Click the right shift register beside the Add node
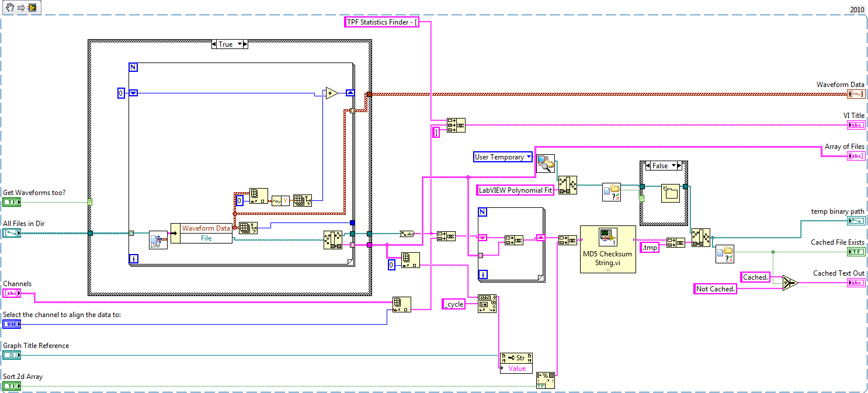 [350, 92]
